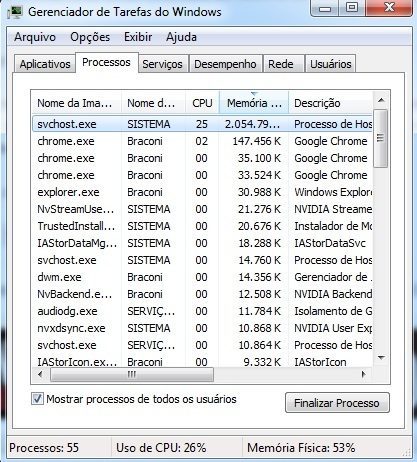Switch to the Serviços tab
417x462 pixels.
[x=162, y=64]
